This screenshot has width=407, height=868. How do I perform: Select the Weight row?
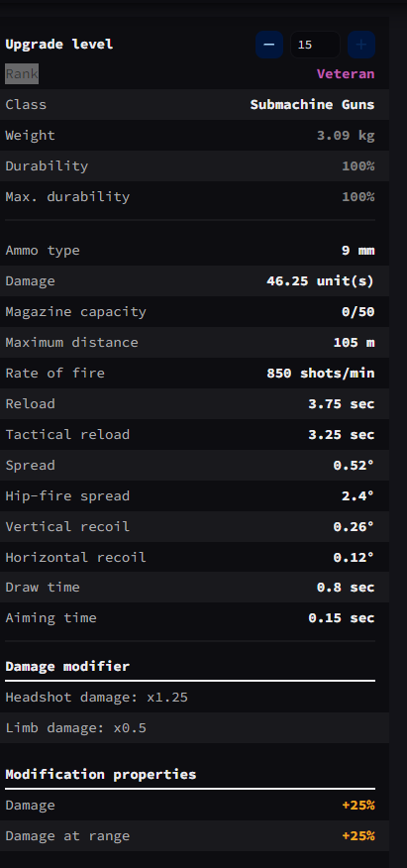[x=195, y=135]
